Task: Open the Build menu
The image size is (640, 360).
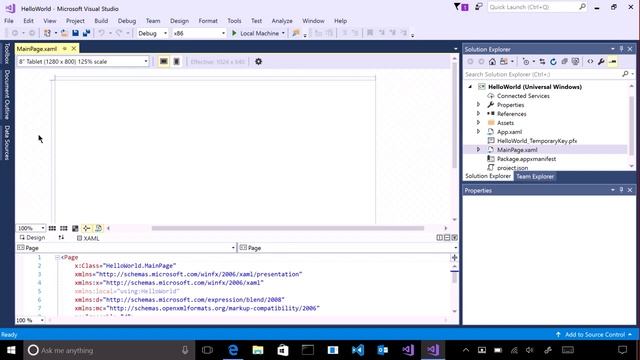Action: click(101, 21)
